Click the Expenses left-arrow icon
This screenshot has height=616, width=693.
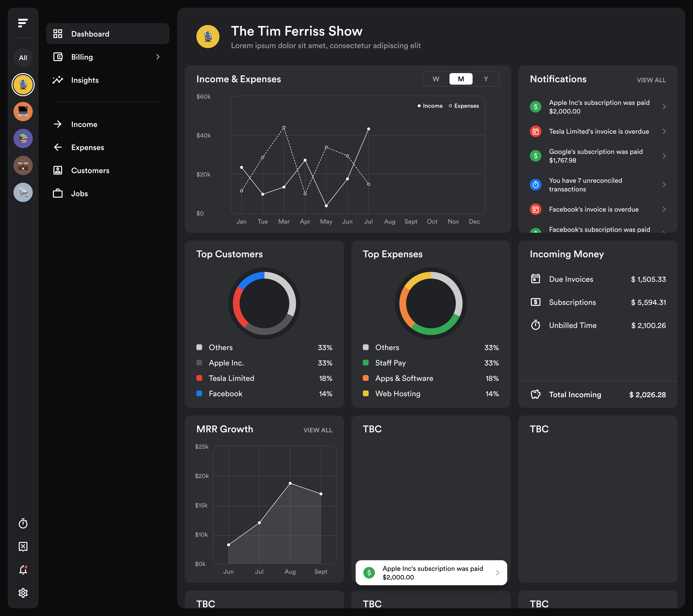[x=58, y=147]
